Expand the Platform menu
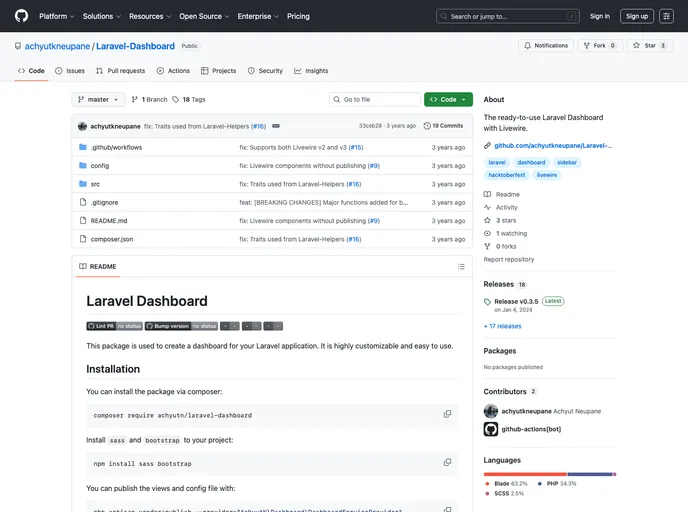Image resolution: width=688 pixels, height=512 pixels. [x=56, y=16]
